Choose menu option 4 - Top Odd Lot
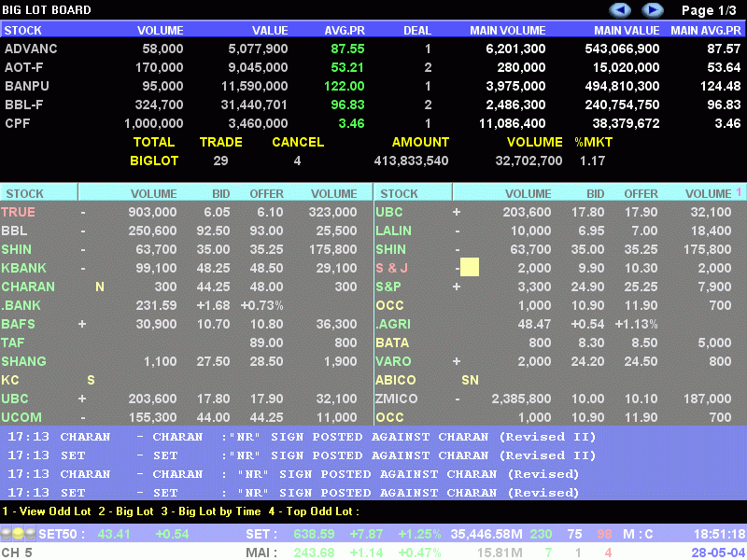This screenshot has height=560, width=747. click(314, 511)
